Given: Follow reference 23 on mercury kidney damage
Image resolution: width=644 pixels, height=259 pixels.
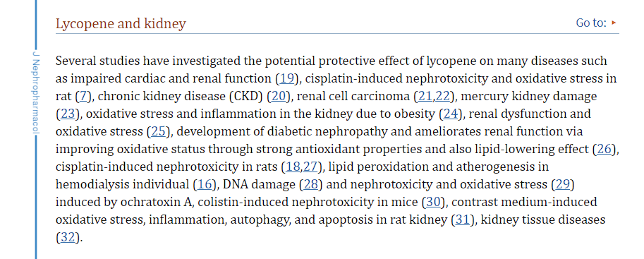Looking at the screenshot, I should (x=67, y=114).
